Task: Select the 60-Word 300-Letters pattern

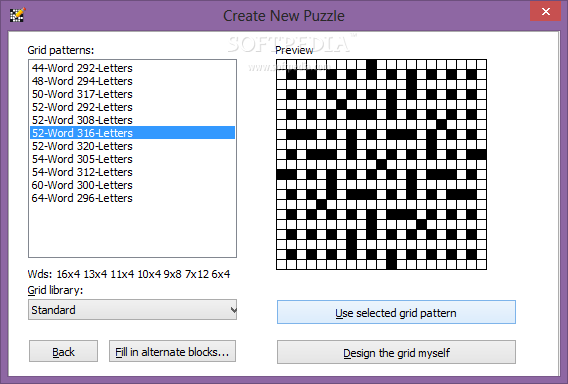Action: (x=133, y=185)
